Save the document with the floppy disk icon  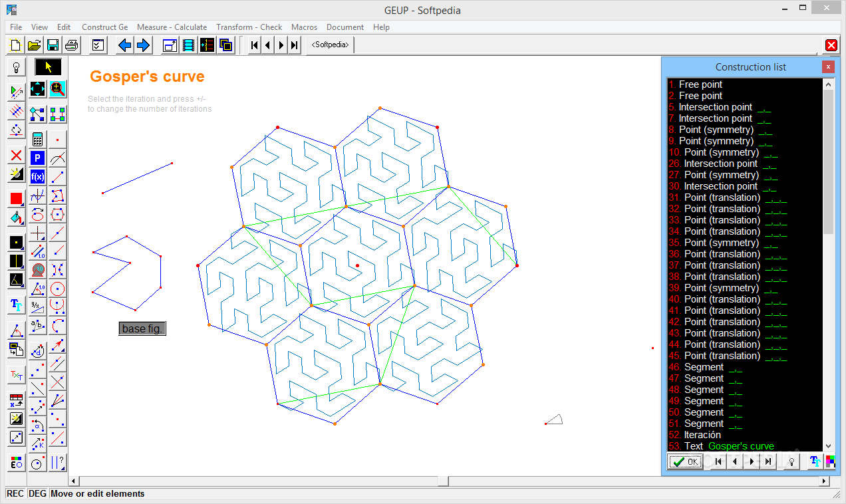click(53, 45)
